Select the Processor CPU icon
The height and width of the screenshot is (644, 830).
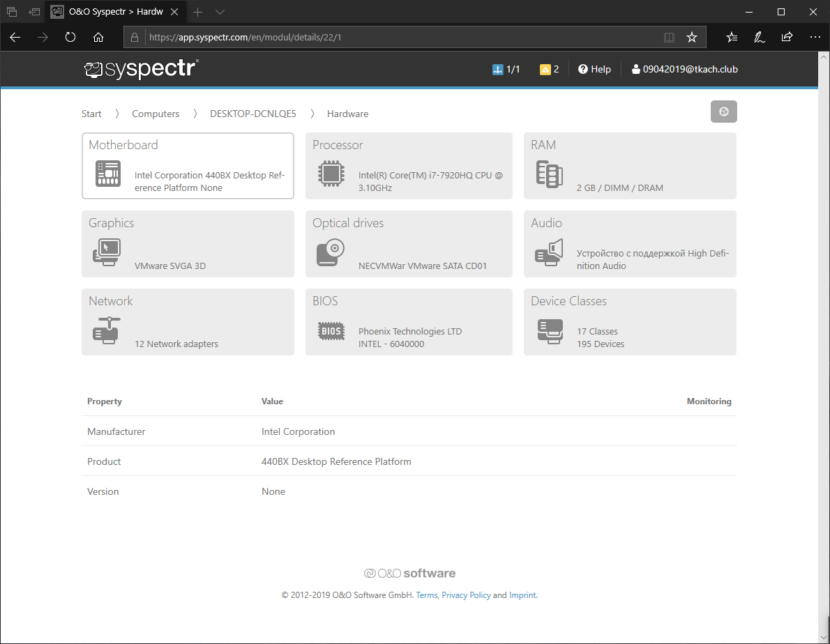(331, 174)
